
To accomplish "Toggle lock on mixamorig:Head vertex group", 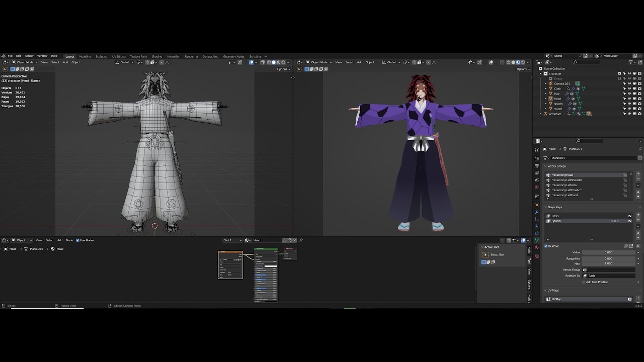I will 625,175.
